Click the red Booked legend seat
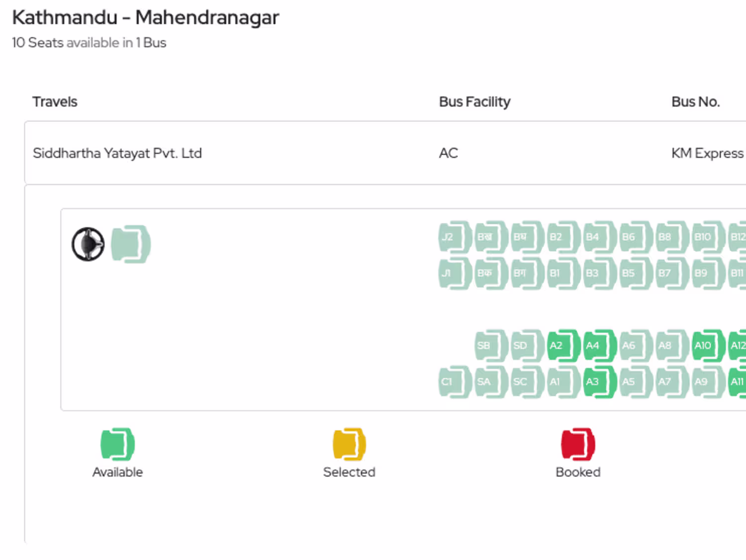Screen dimensions: 746x560 point(578,444)
